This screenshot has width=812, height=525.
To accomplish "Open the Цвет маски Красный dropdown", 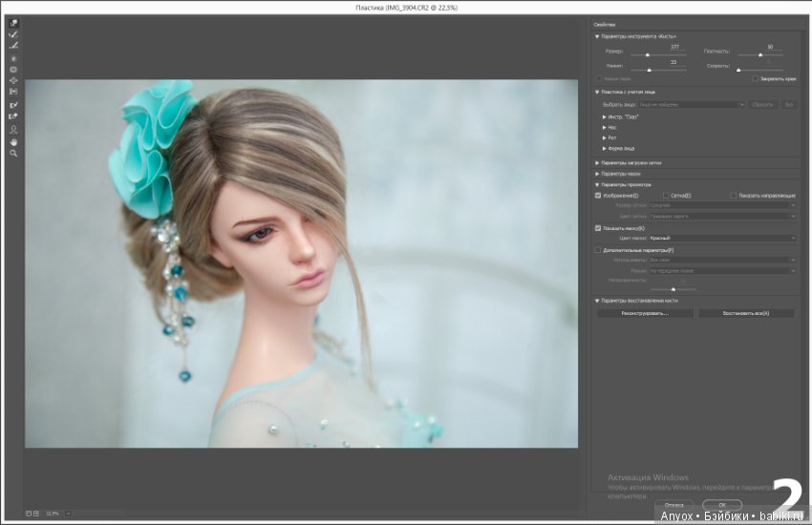I will pos(722,238).
